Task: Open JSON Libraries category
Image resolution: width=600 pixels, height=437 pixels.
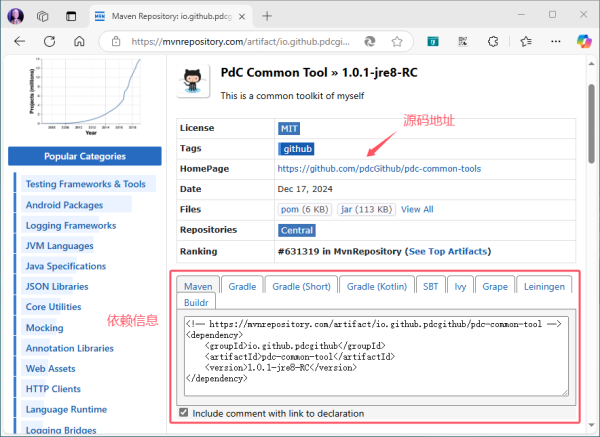Action: coord(57,286)
